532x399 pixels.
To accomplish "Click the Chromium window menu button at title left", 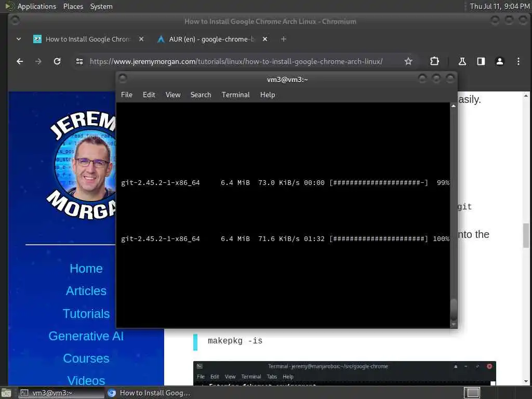I will (x=15, y=21).
